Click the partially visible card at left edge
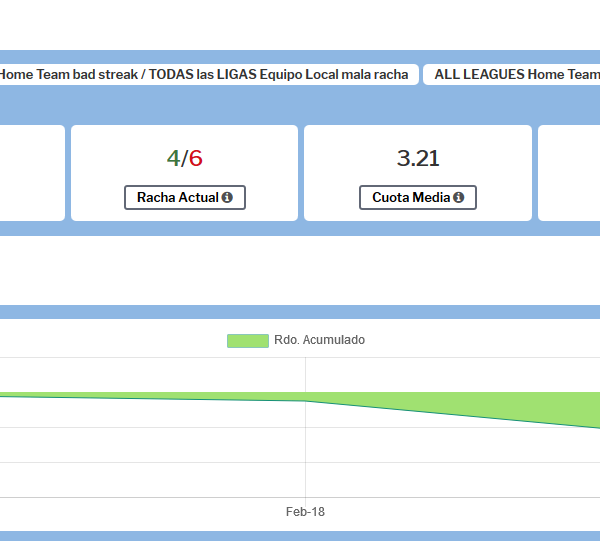600x548 pixels. pyautogui.click(x=30, y=172)
